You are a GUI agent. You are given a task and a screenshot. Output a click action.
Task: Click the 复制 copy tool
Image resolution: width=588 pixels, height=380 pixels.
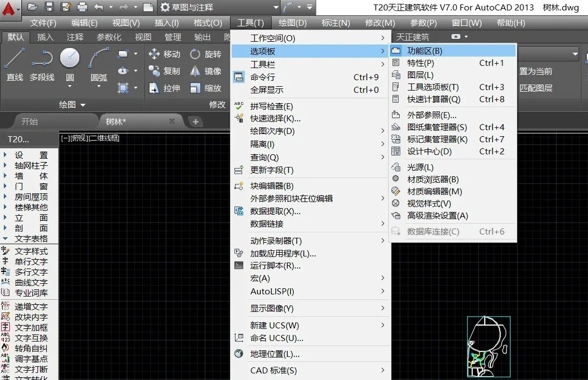point(164,71)
